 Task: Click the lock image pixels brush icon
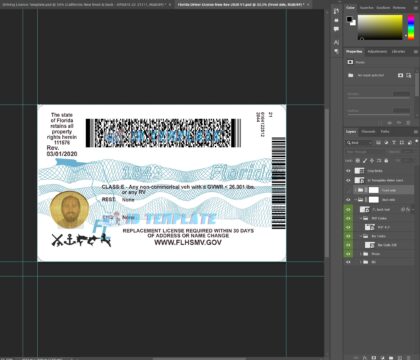(365, 161)
